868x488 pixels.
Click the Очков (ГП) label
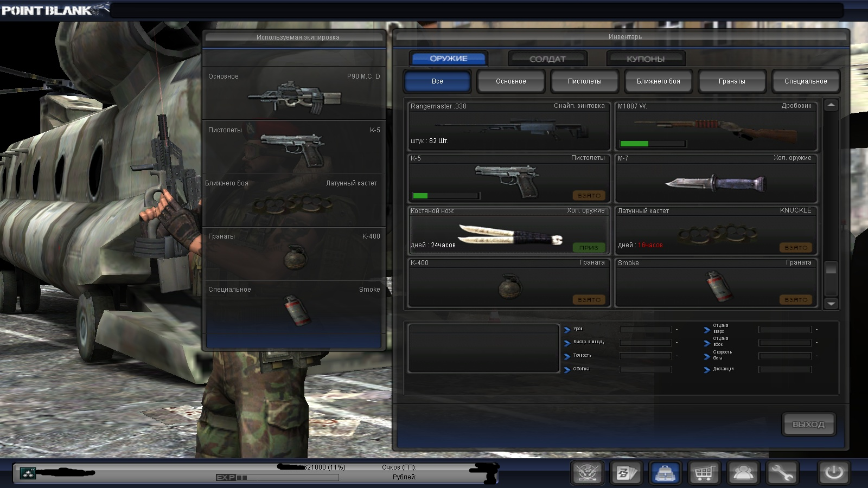(x=399, y=467)
